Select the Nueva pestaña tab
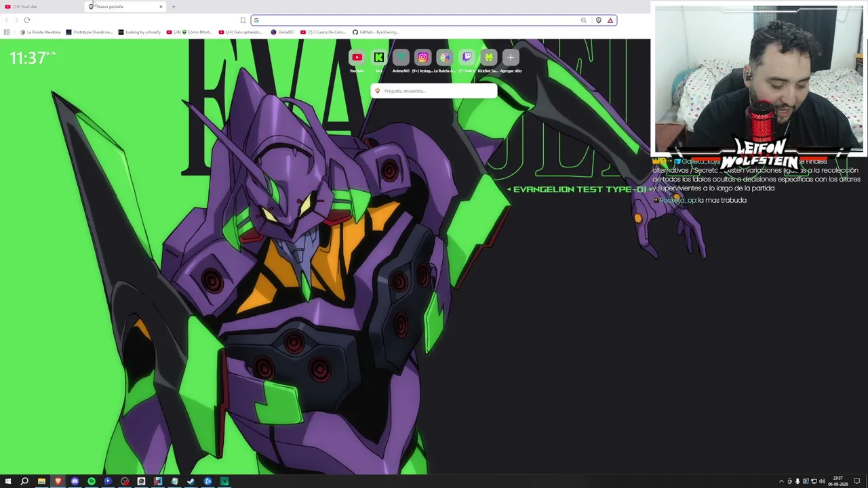The height and width of the screenshot is (488, 868). [125, 7]
